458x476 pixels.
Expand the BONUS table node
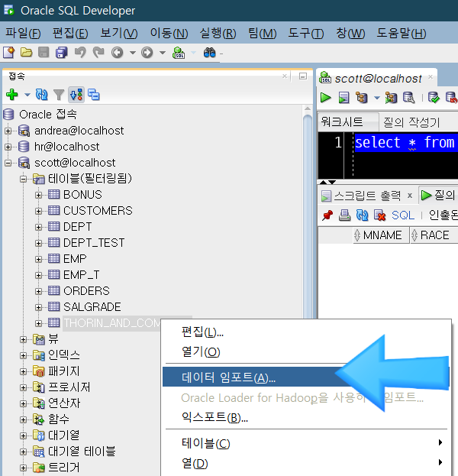(38, 195)
